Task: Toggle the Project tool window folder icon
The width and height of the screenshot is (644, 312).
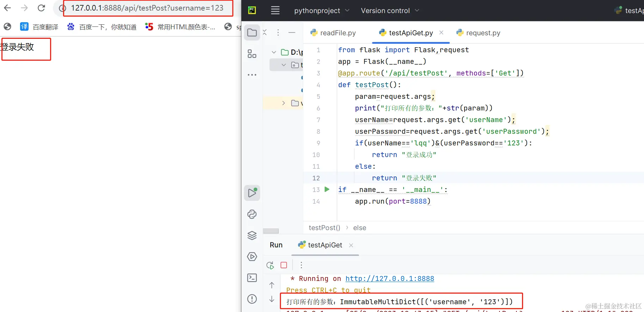Action: (x=252, y=32)
